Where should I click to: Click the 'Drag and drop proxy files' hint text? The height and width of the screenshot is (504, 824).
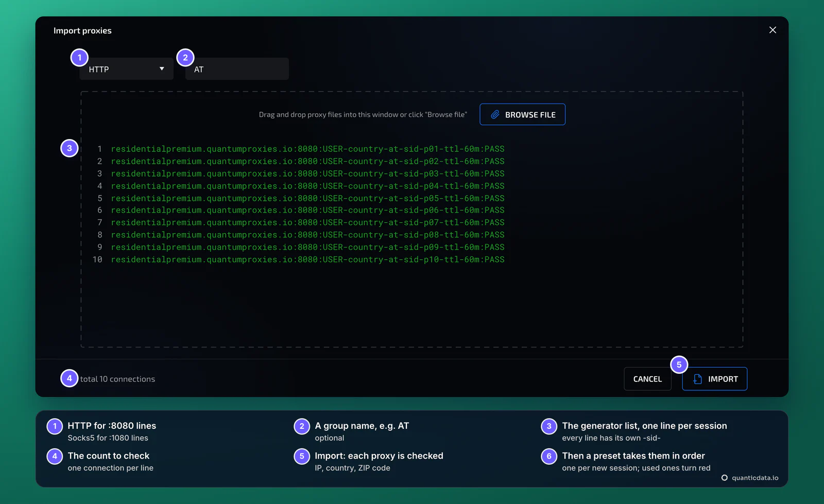[x=363, y=114]
